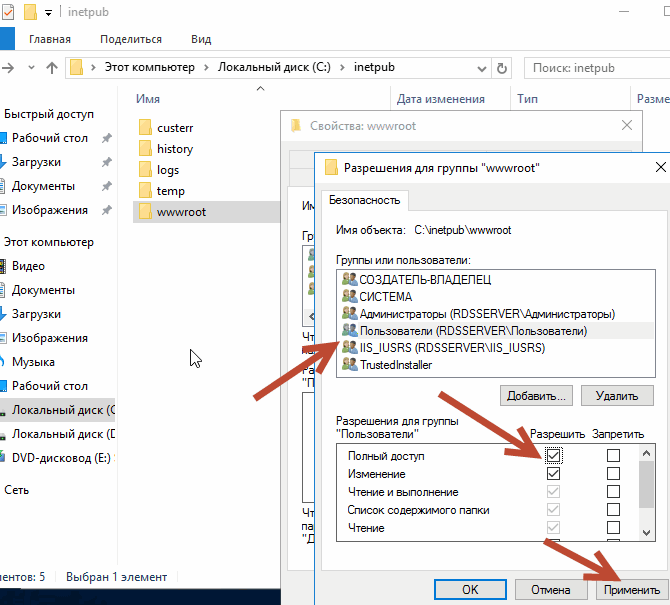Screen dimensions: 670x605
Task: Enable Deny checkbox for Чтение и выполнение
Action: [613, 492]
